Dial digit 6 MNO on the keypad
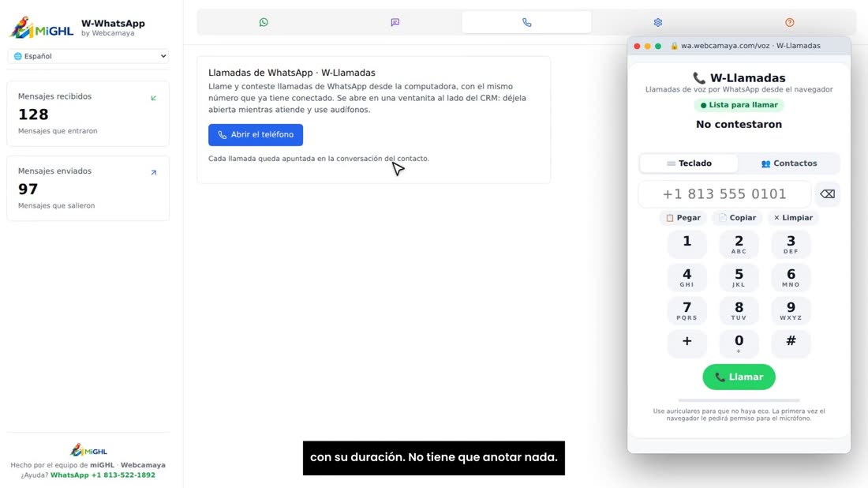 click(791, 277)
